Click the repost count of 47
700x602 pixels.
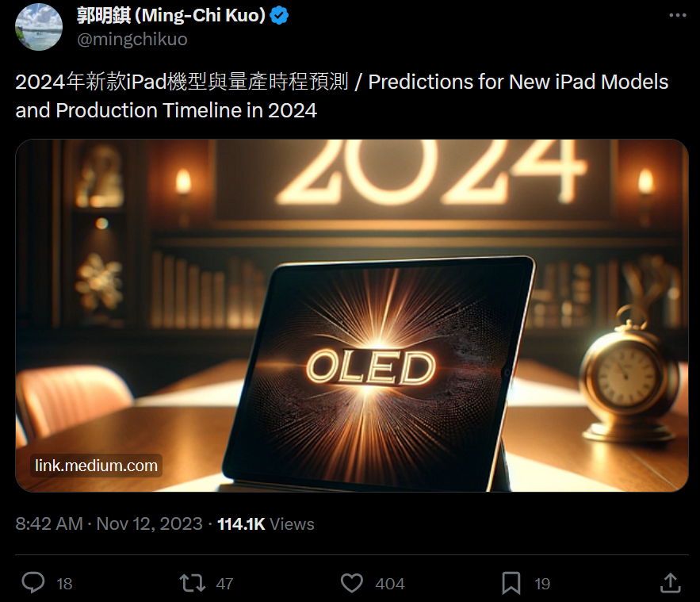[x=224, y=584]
